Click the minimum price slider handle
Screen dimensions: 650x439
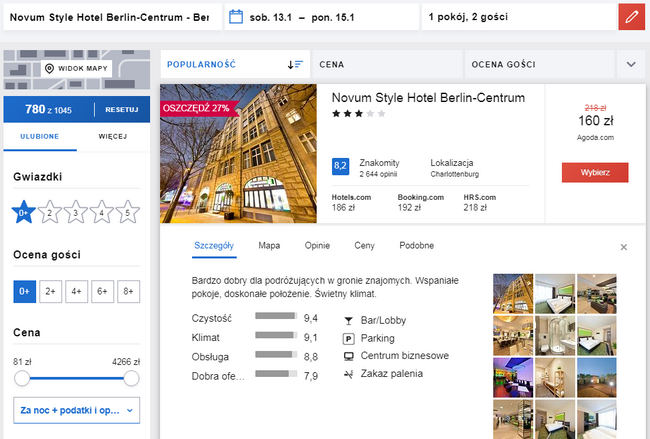pos(22,378)
